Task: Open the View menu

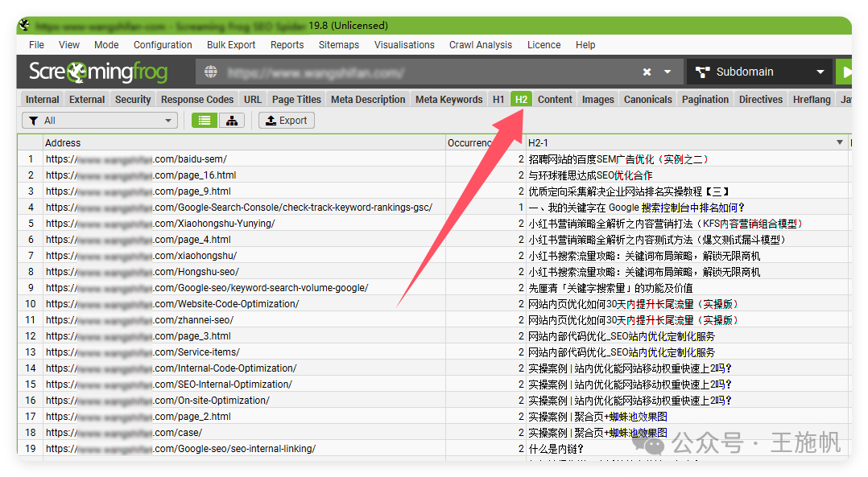Action: pos(69,45)
